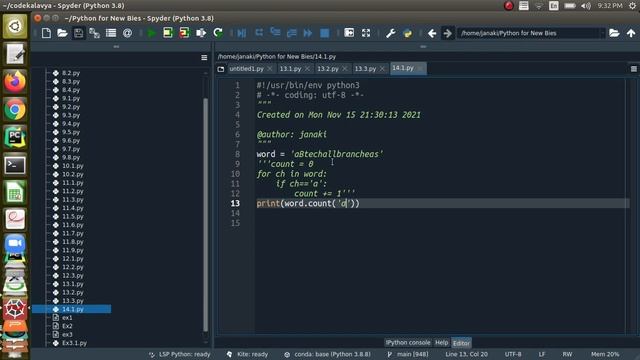Open file explorer pane options menu
The width and height of the screenshot is (640, 360).
(204, 58)
